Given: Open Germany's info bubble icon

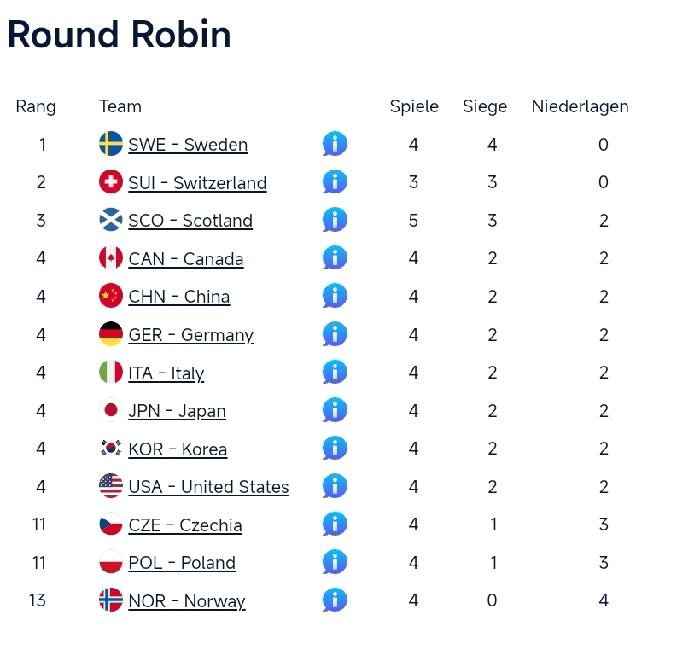Looking at the screenshot, I should click(335, 334).
